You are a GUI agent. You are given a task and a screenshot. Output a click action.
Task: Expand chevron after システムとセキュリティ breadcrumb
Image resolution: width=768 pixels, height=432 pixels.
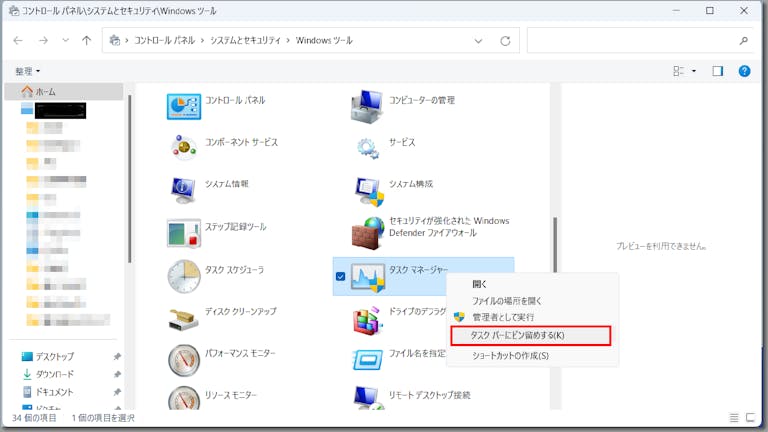point(288,40)
